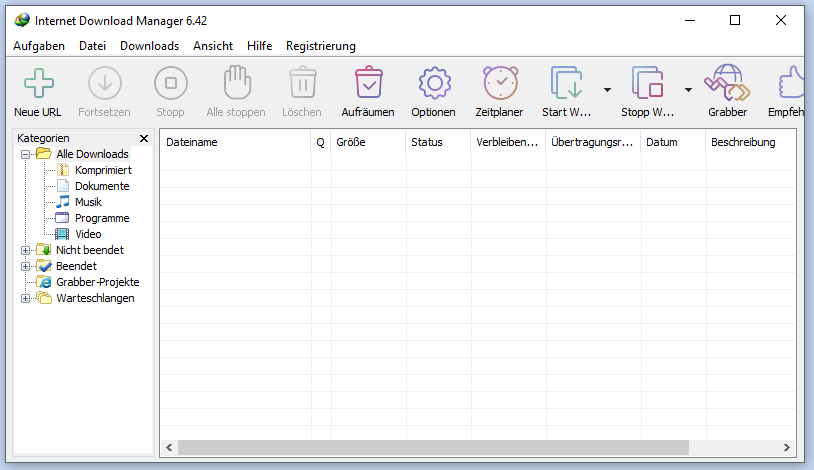Screen dimensions: 814x470
Task: Open the Zeitplaner clock scheduler
Action: coord(500,83)
